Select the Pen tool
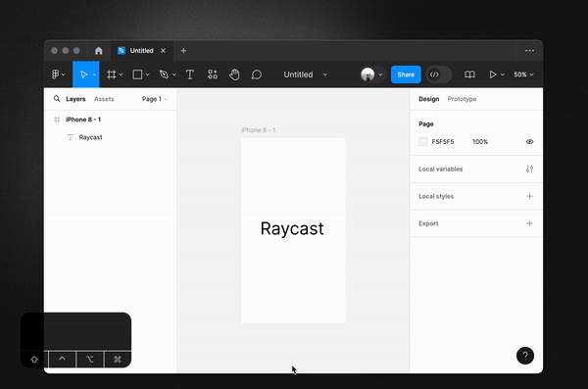 tap(164, 74)
